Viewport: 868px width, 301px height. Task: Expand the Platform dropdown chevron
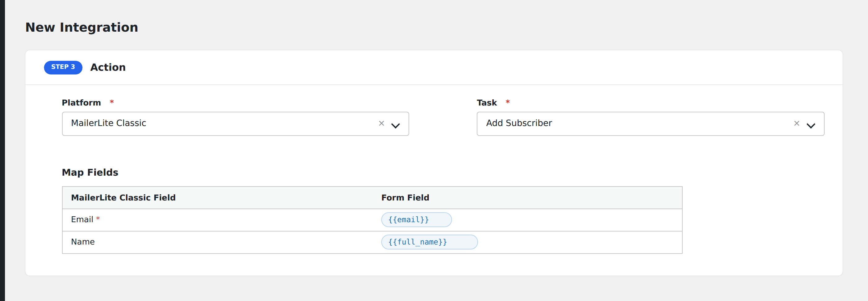click(x=396, y=126)
